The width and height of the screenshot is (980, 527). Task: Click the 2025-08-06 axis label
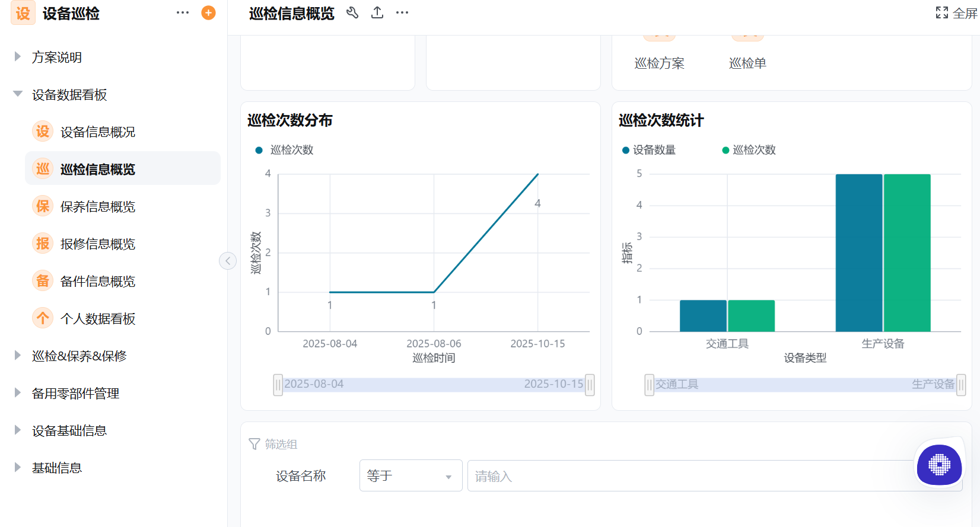(434, 344)
